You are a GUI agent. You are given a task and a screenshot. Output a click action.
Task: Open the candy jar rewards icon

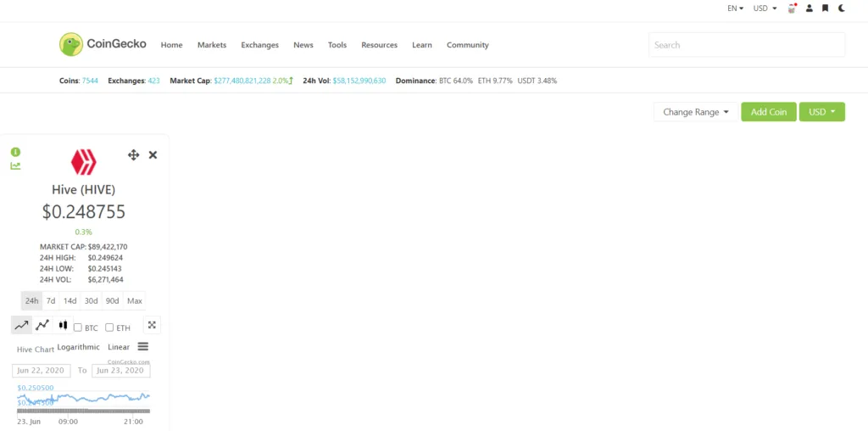click(x=792, y=8)
